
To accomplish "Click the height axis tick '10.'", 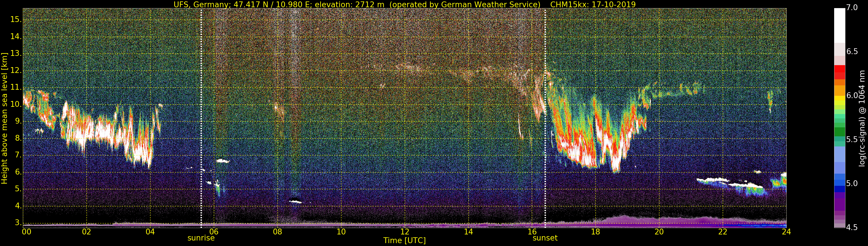I will [16, 104].
